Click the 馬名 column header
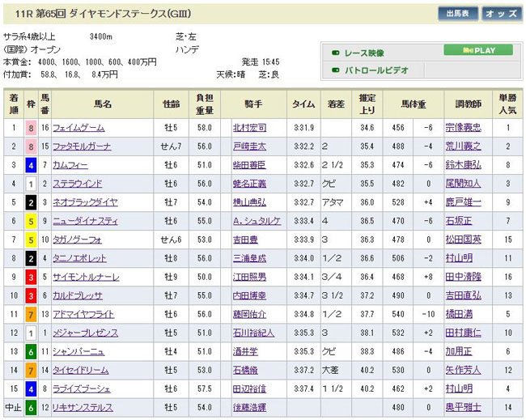526x420 pixels. click(x=103, y=104)
